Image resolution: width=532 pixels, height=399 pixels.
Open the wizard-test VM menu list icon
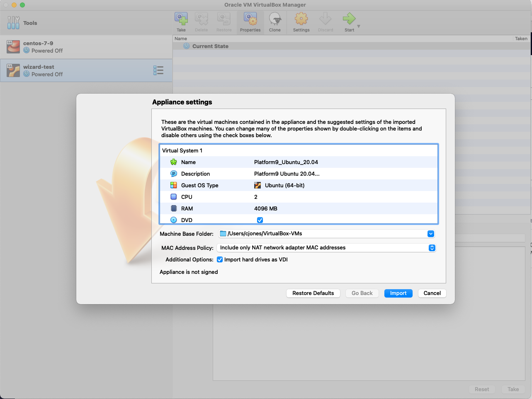point(158,70)
